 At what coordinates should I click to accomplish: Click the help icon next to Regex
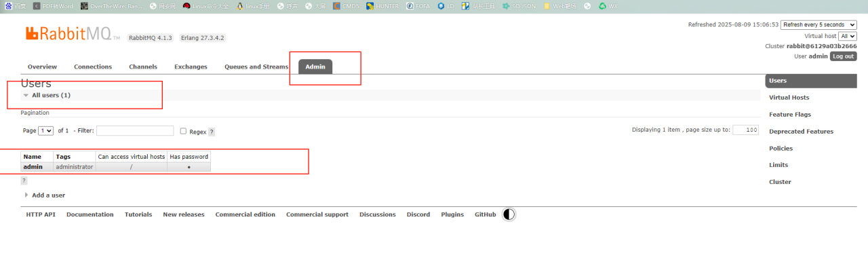coord(212,132)
